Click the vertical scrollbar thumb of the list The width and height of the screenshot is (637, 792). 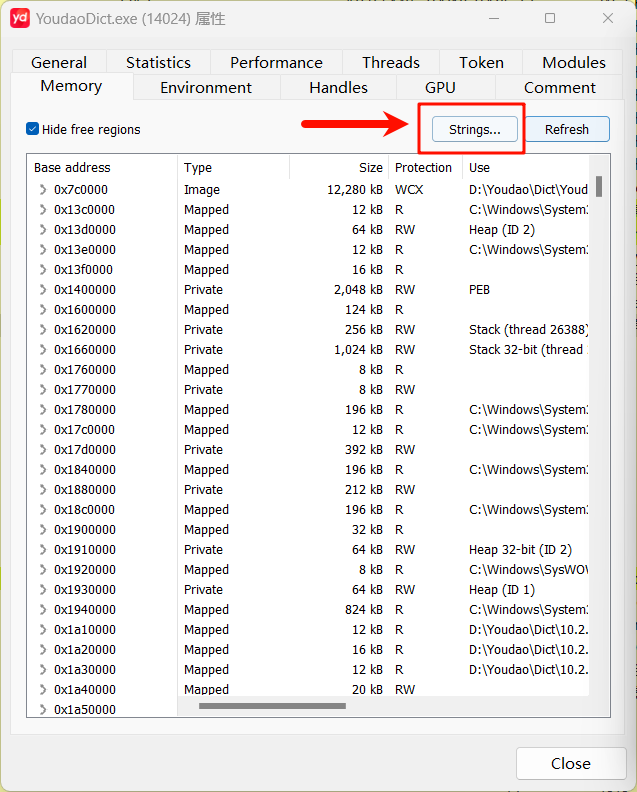[599, 186]
